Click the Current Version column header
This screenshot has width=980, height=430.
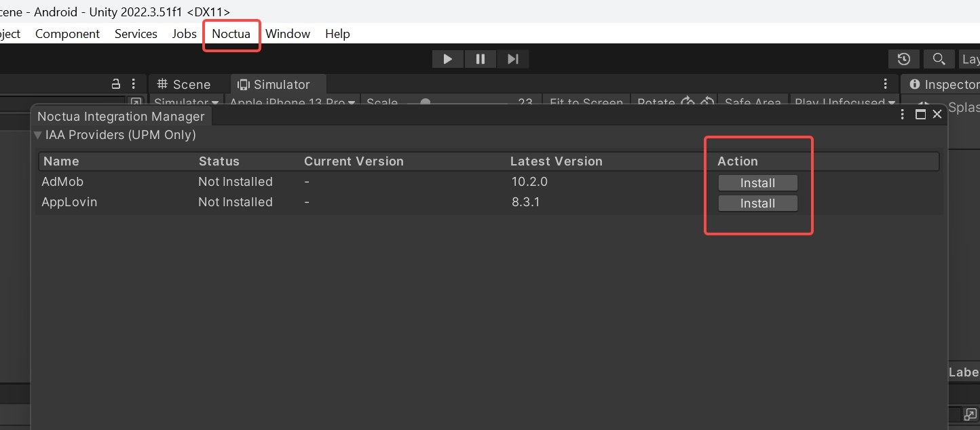(354, 161)
